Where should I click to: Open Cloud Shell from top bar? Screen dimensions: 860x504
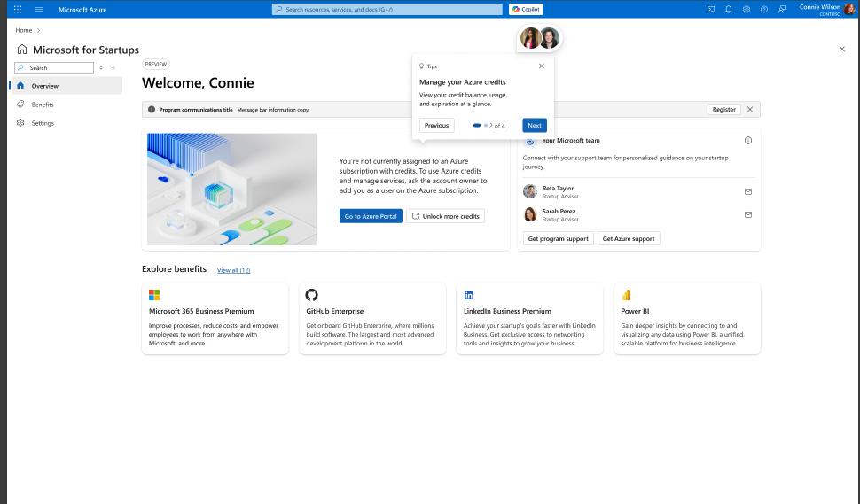click(x=711, y=10)
